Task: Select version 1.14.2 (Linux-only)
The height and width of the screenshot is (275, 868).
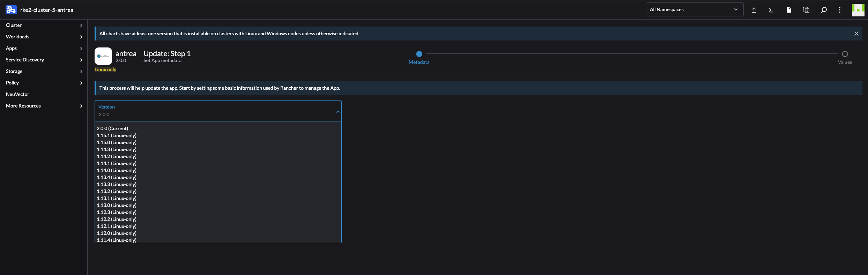Action: pyautogui.click(x=218, y=156)
